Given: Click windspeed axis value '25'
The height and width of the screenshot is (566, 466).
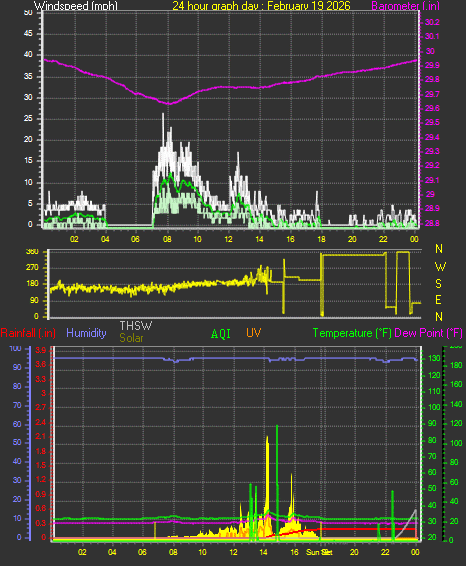Looking at the screenshot, I should pyautogui.click(x=28, y=118).
